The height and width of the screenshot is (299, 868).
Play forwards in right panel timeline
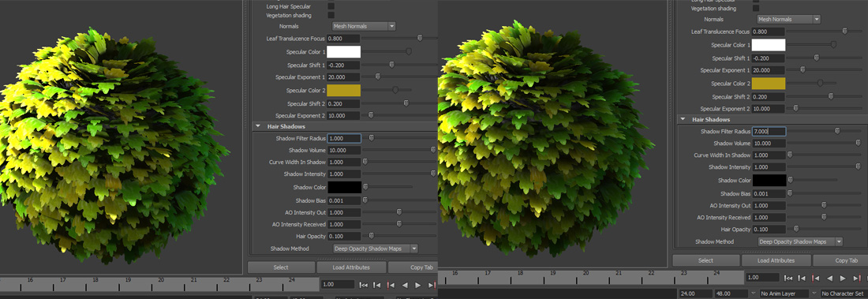click(843, 278)
